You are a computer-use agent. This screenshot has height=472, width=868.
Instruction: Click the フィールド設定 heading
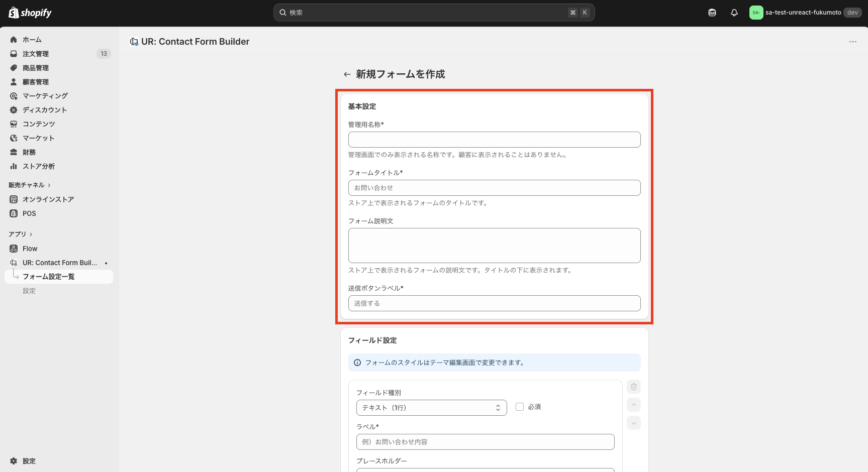click(x=372, y=340)
